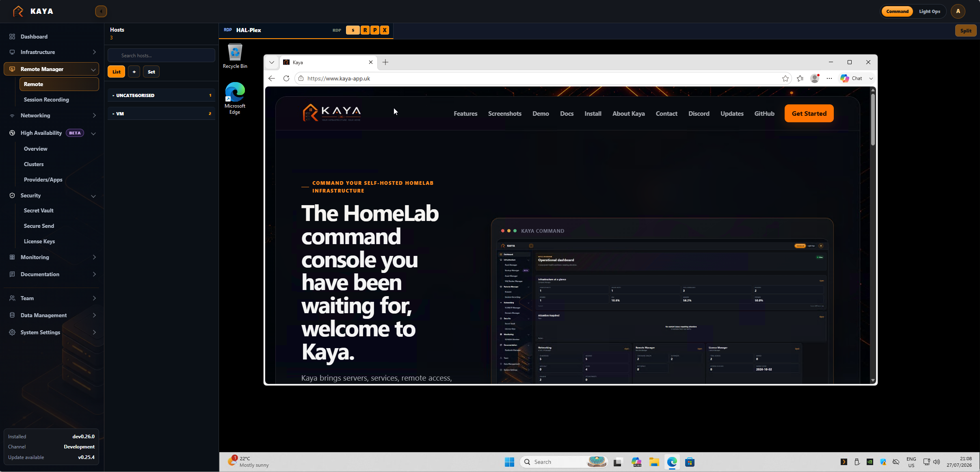The width and height of the screenshot is (980, 472).
Task: Toggle Split view for sessions
Action: coord(966,30)
